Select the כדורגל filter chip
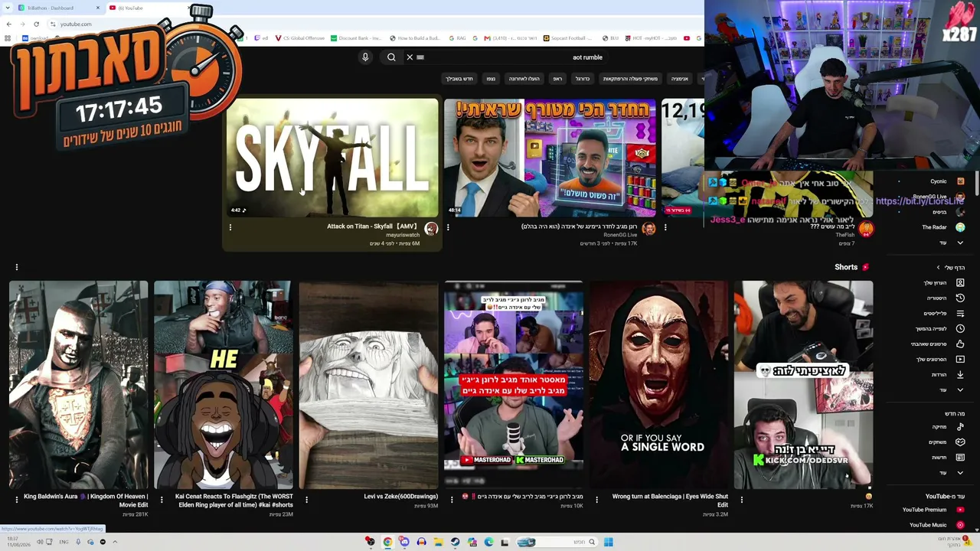 (x=583, y=79)
